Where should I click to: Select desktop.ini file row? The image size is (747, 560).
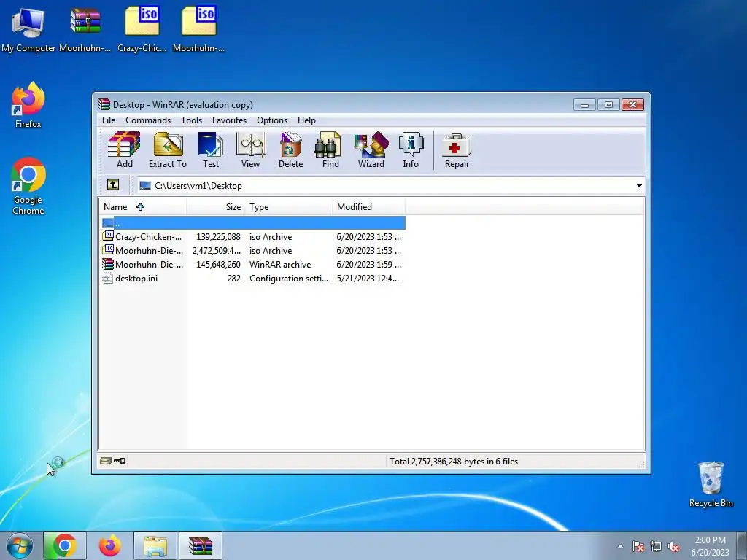pyautogui.click(x=253, y=278)
